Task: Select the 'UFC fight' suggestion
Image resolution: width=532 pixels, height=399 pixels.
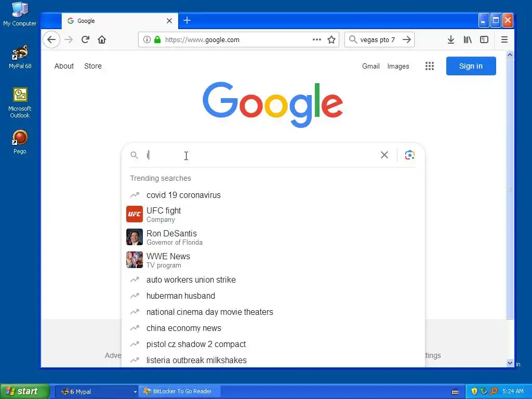Action: point(273,215)
